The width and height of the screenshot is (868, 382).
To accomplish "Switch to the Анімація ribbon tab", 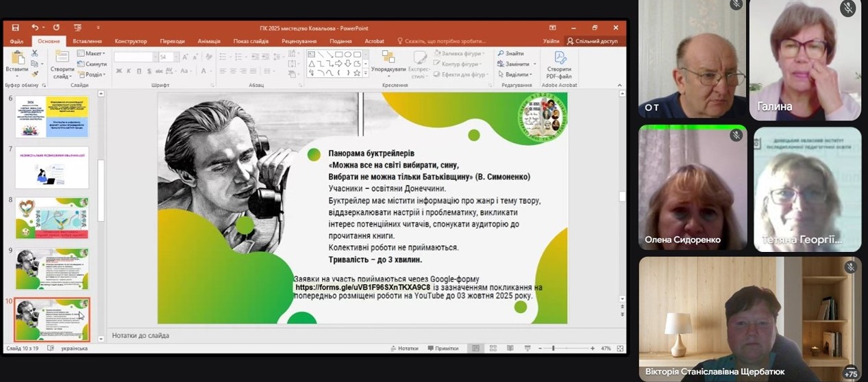I will 209,41.
